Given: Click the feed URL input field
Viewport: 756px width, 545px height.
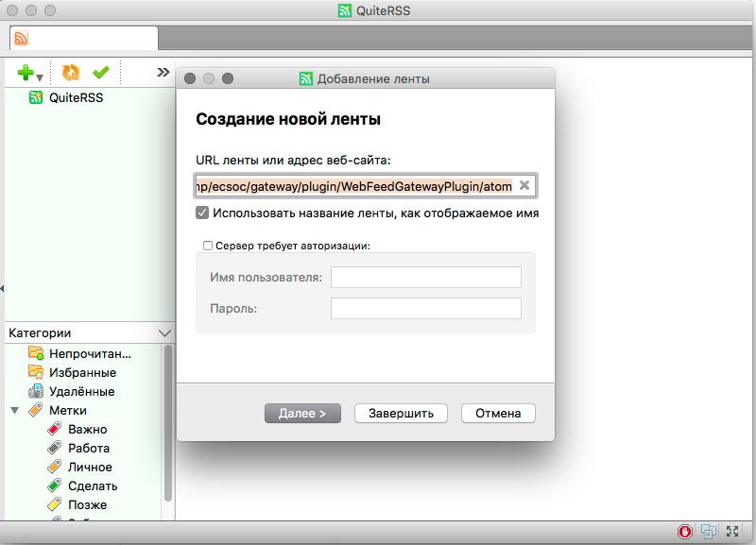Looking at the screenshot, I should (x=366, y=186).
